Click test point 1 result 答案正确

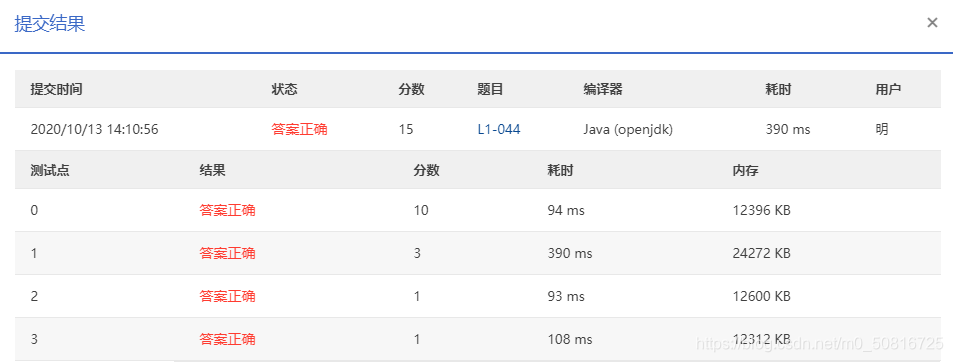[x=227, y=253]
